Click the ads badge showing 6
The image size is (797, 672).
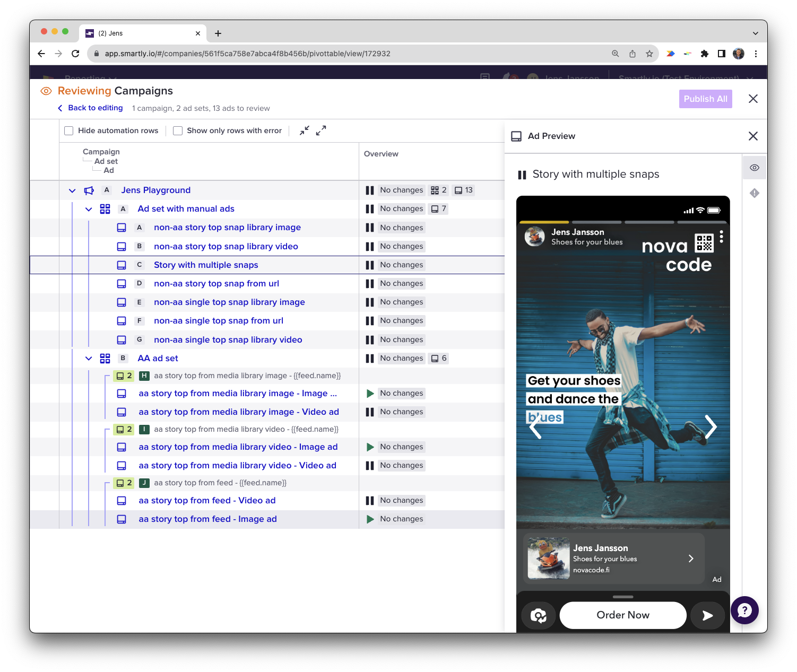coord(439,359)
